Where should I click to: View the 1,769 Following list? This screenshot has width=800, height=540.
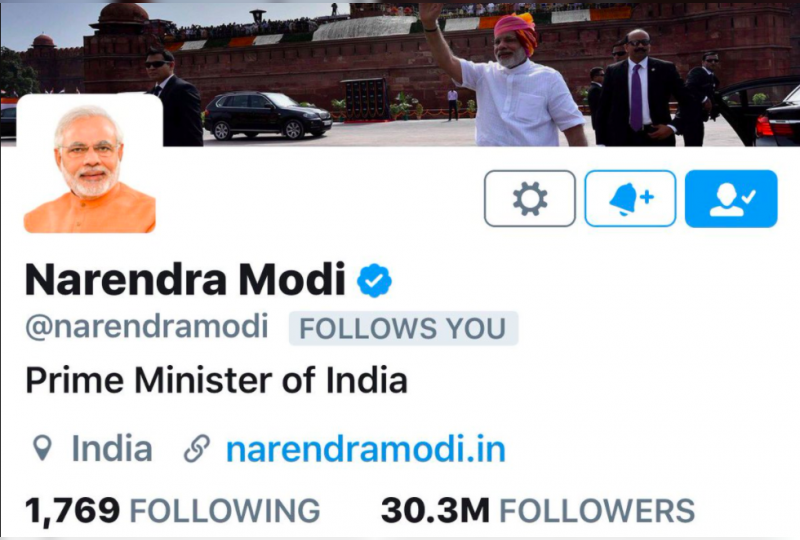pyautogui.click(x=172, y=510)
